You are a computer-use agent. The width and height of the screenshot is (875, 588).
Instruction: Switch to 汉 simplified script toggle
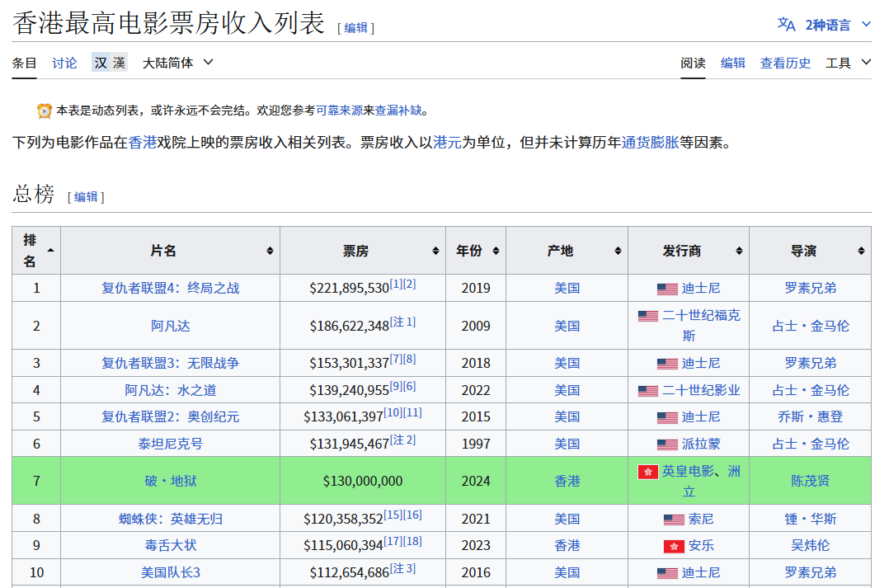click(x=101, y=63)
